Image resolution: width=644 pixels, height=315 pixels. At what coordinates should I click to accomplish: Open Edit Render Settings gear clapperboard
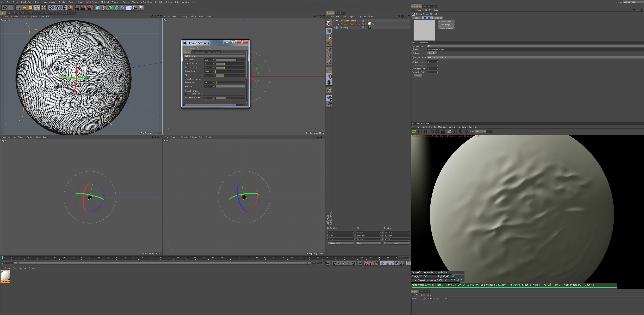(90, 8)
